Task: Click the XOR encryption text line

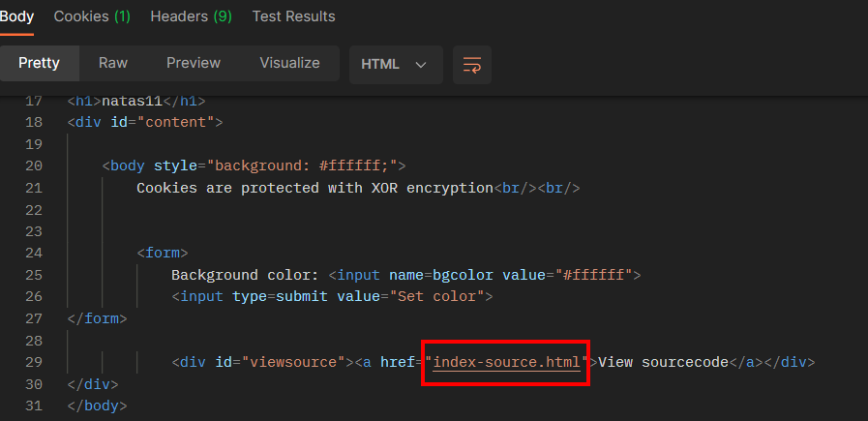Action: [314, 188]
